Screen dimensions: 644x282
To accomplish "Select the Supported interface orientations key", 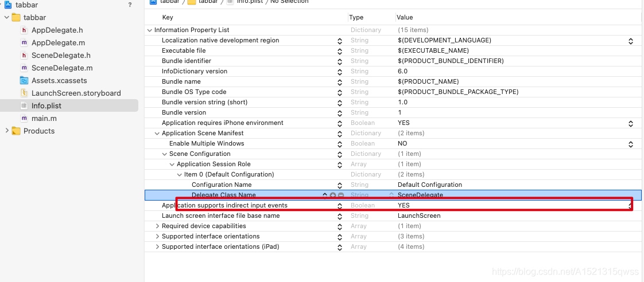I will point(211,236).
